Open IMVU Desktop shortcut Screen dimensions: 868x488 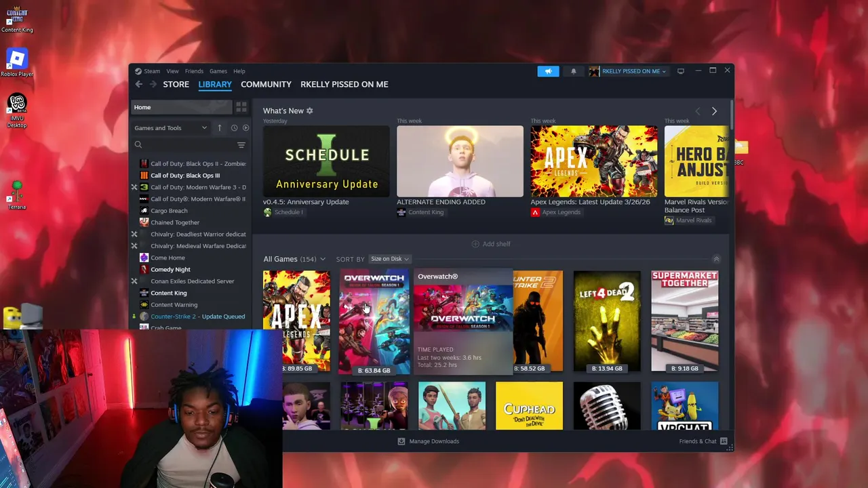(x=17, y=111)
